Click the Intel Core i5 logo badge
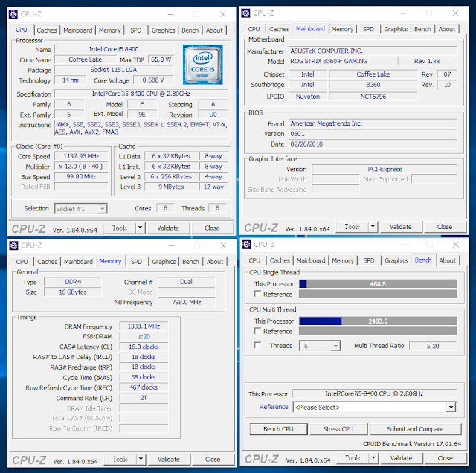The height and width of the screenshot is (473, 476). (x=203, y=65)
